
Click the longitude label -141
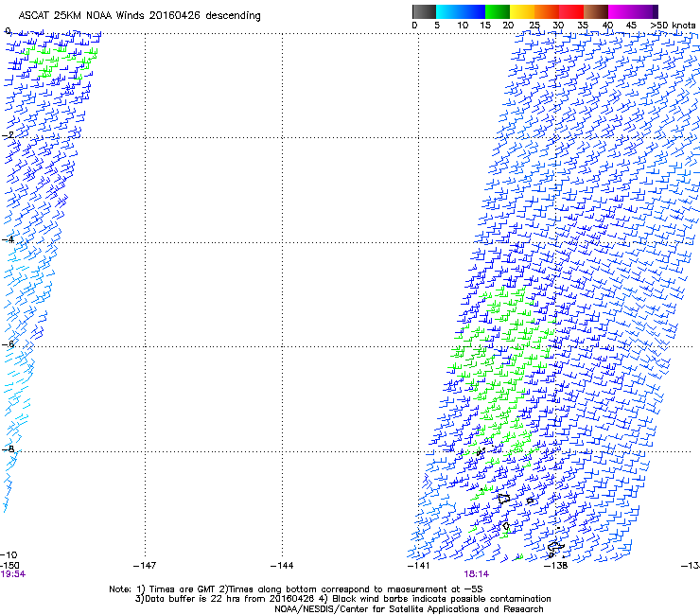pyautogui.click(x=419, y=566)
